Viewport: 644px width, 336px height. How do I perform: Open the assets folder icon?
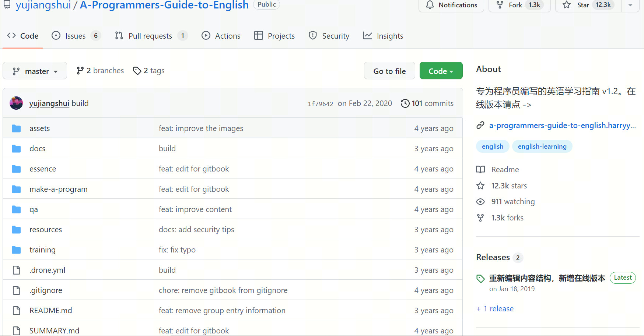pyautogui.click(x=16, y=128)
